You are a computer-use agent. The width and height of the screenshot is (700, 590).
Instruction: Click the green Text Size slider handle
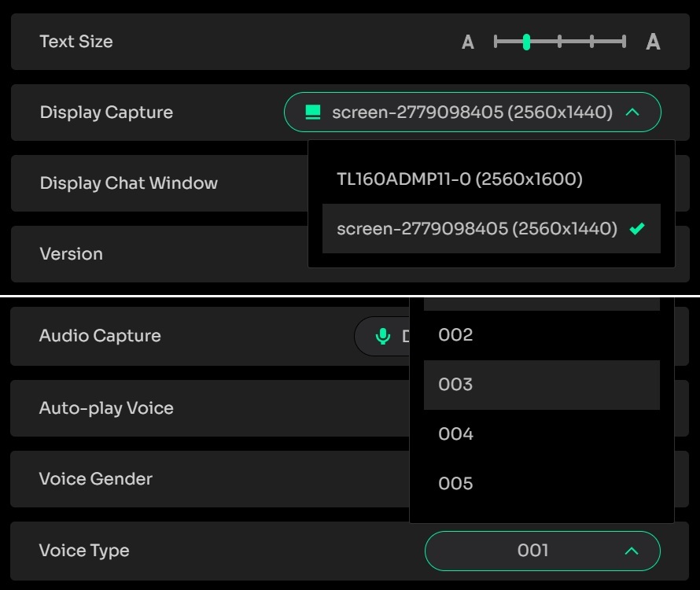click(527, 42)
